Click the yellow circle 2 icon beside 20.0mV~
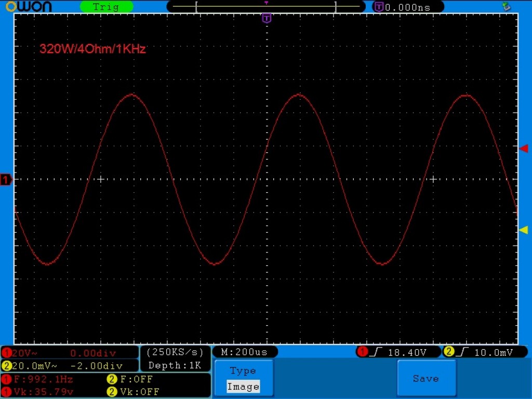Viewport: 532px width, 399px height. point(6,366)
